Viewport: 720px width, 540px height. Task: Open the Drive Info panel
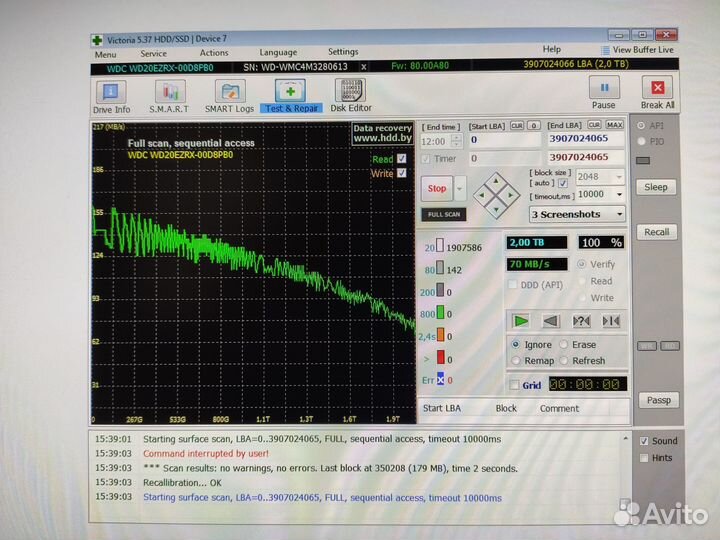point(111,95)
